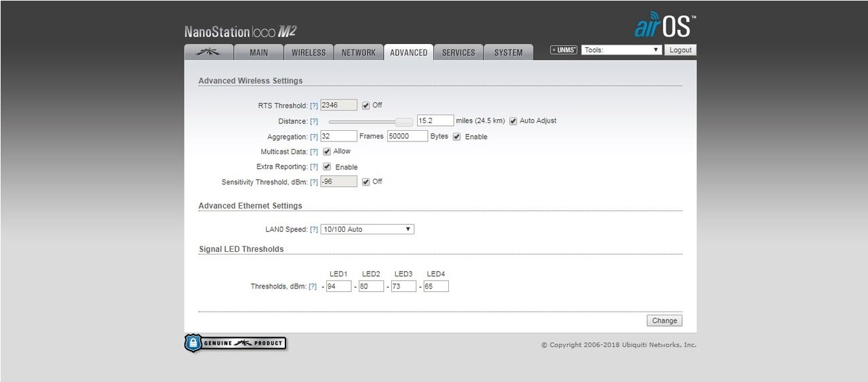Click the Aggregation Bytes input field
The width and height of the screenshot is (868, 382).
pyautogui.click(x=408, y=136)
